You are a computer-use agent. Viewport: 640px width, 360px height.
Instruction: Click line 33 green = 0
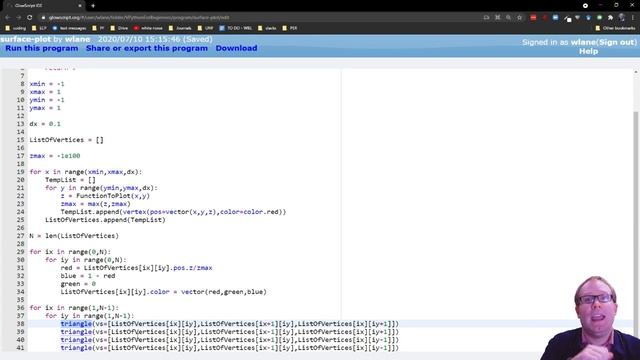tap(78, 284)
